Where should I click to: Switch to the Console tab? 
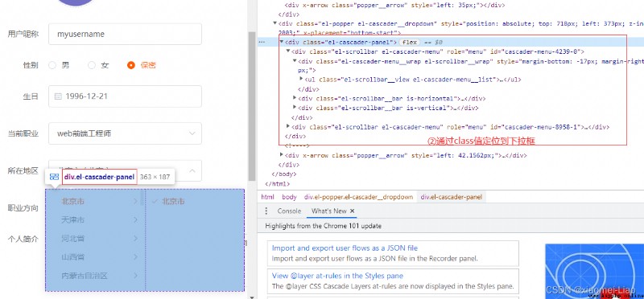coord(289,211)
